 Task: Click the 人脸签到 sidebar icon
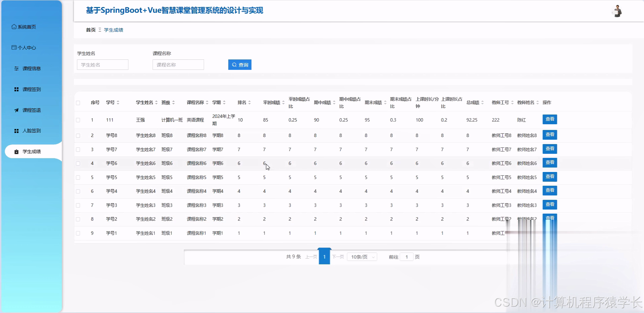point(16,131)
